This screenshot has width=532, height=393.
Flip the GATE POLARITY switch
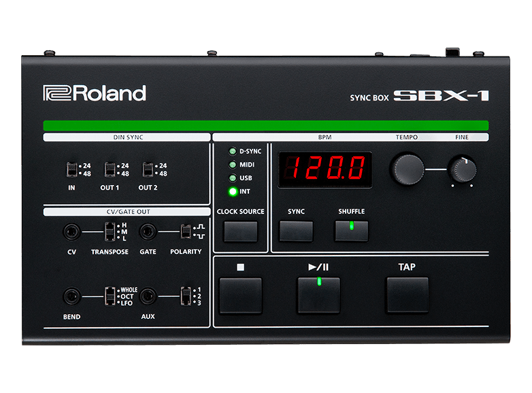tap(186, 232)
